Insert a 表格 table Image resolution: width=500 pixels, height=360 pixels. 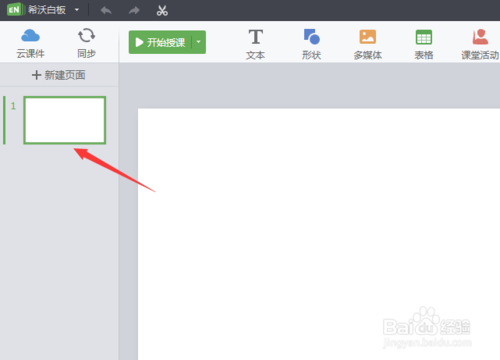click(424, 44)
